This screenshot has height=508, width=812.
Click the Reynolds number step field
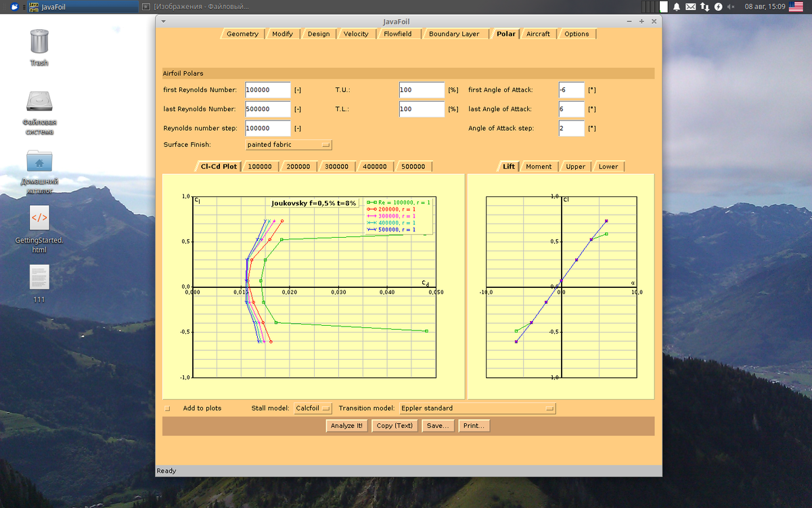click(268, 128)
